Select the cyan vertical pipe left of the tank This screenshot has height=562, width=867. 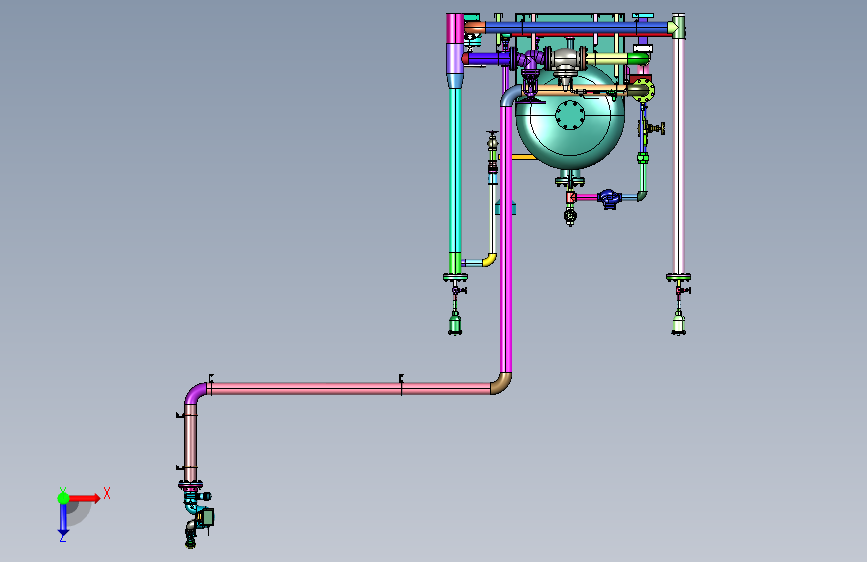pyautogui.click(x=455, y=170)
